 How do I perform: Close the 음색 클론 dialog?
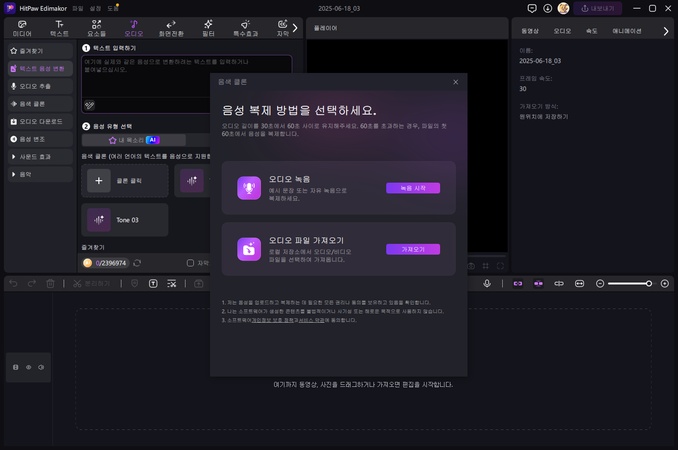coord(455,82)
